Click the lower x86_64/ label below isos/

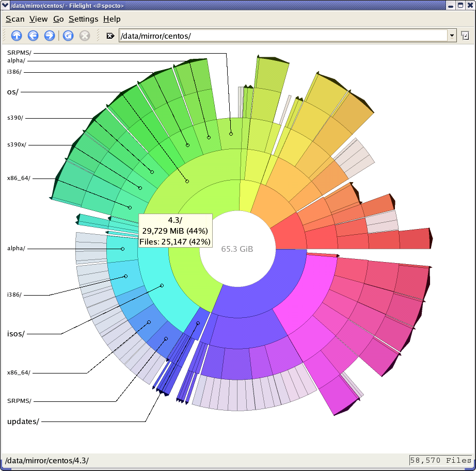[19, 372]
